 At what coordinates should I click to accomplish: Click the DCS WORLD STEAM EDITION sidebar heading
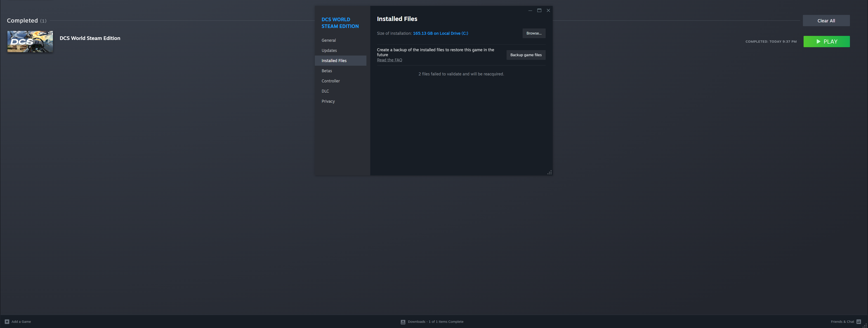340,23
